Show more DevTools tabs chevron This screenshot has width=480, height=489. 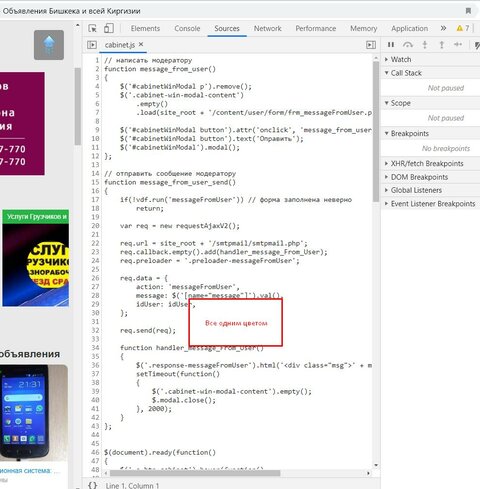point(443,28)
